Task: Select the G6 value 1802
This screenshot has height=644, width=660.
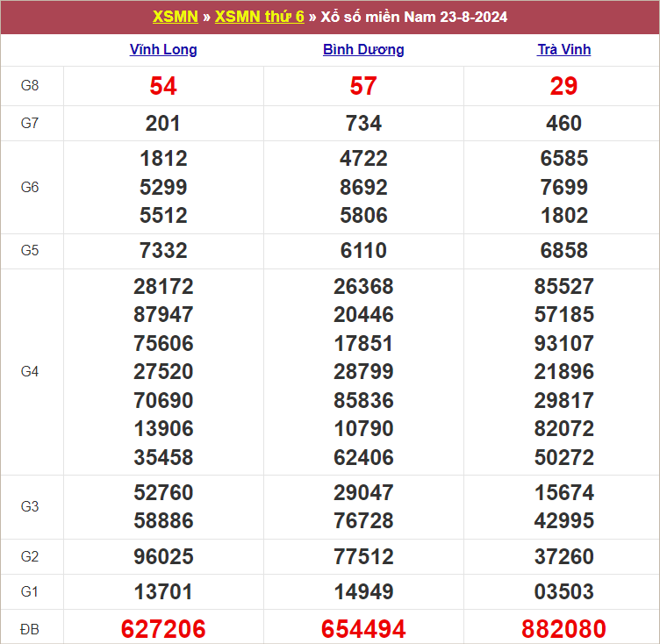Action: tap(564, 216)
